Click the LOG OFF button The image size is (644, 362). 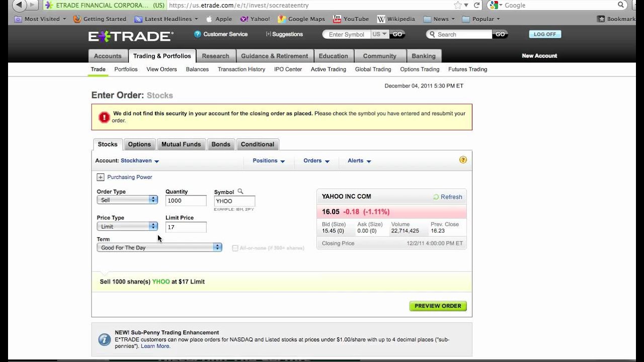[x=545, y=34]
